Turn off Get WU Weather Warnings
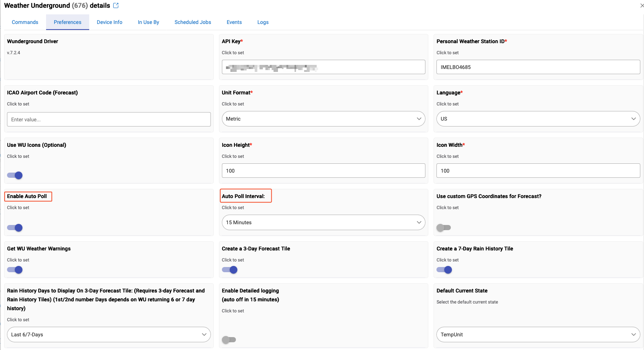This screenshot has height=350, width=644. [15, 270]
